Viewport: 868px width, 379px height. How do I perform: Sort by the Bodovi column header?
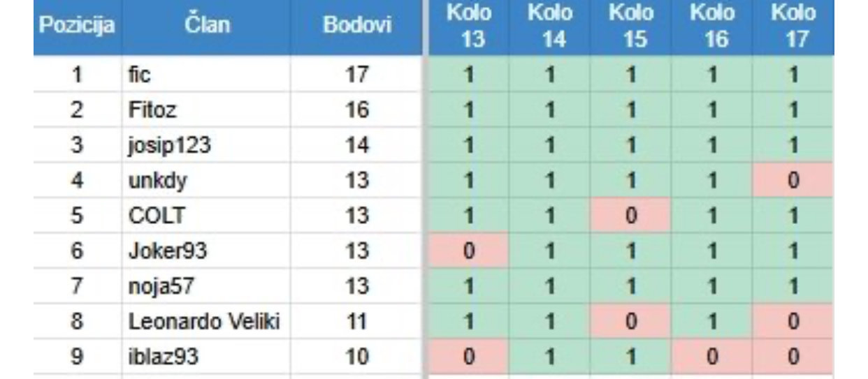pyautogui.click(x=357, y=27)
